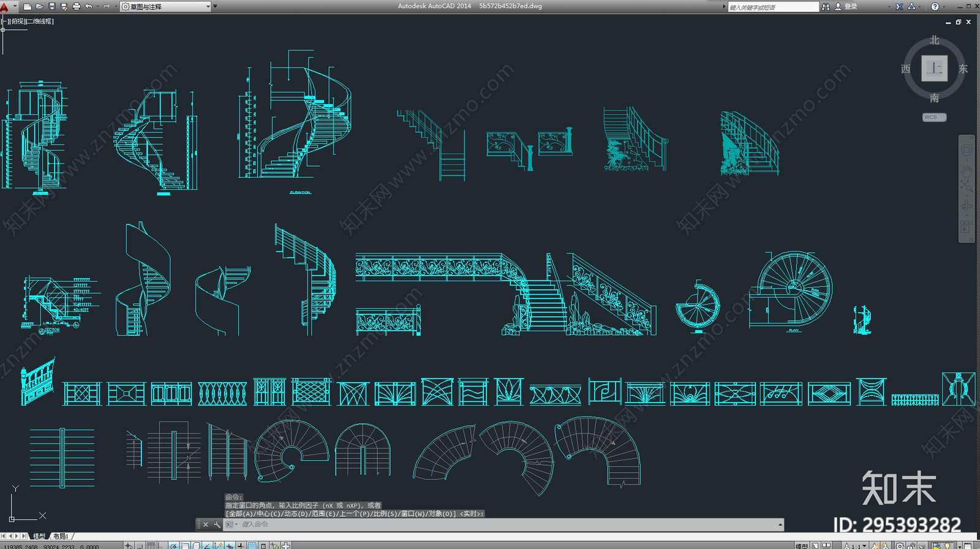Switch to the 模型 model tab
This screenshot has width=980, height=549.
point(39,536)
